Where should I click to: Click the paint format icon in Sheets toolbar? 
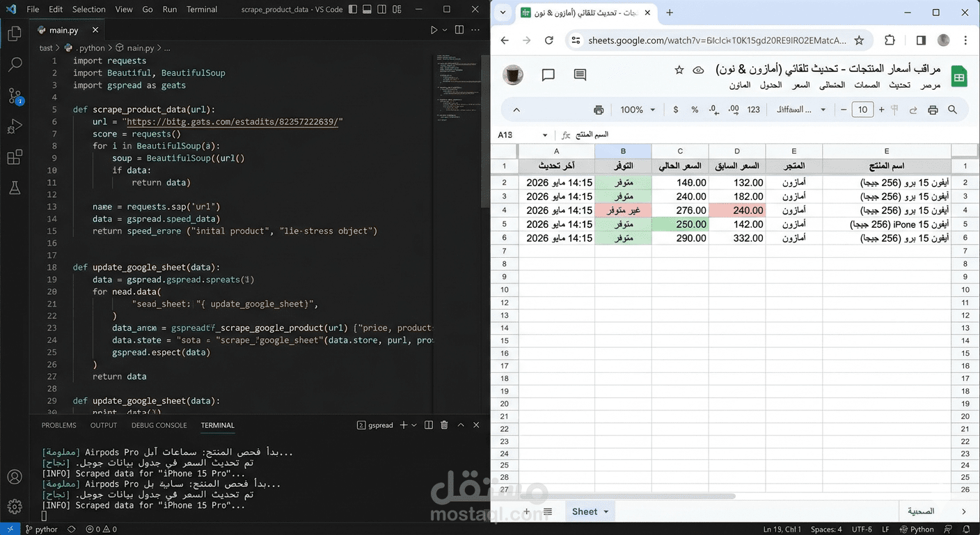tap(895, 110)
